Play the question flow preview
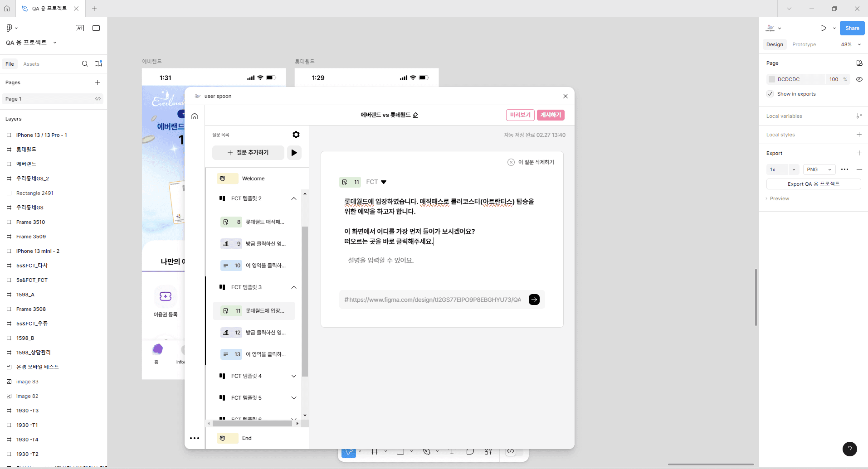The width and height of the screenshot is (868, 469). pos(294,153)
